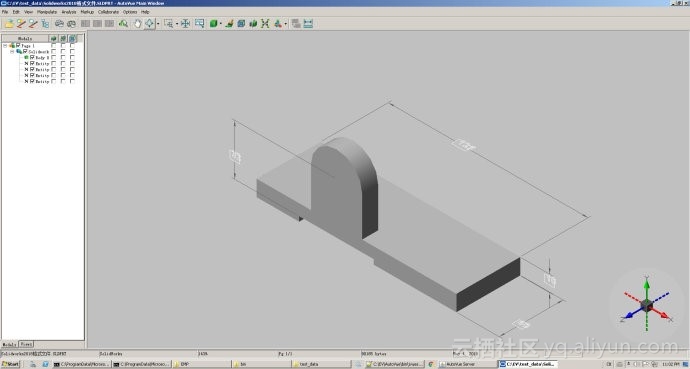Check third column box in Page 1 row
The height and width of the screenshot is (369, 690).
pos(72,45)
